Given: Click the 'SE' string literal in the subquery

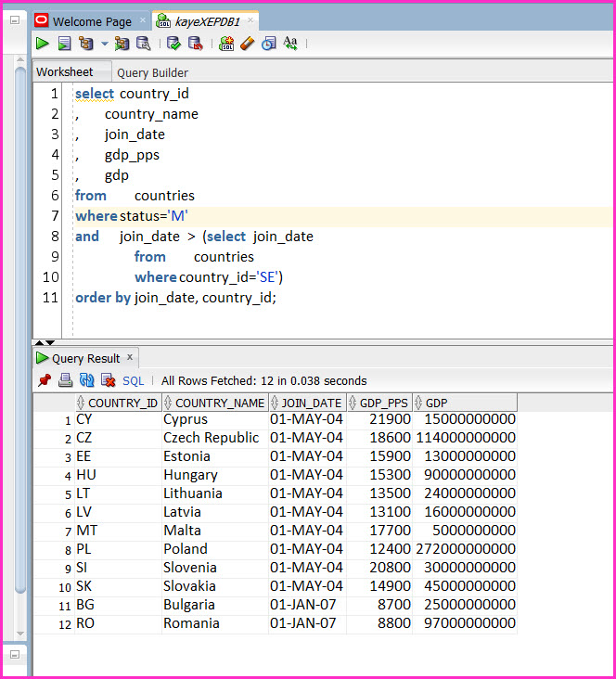Looking at the screenshot, I should (268, 277).
